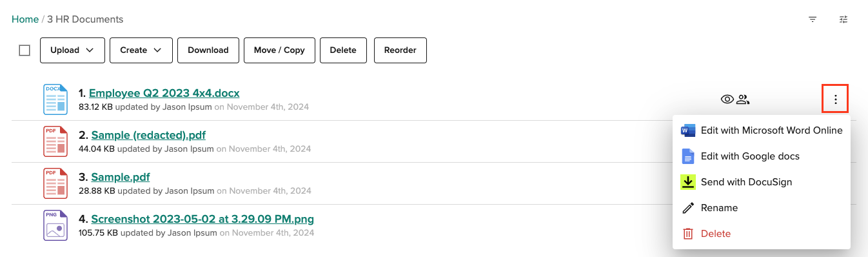Click the PNG file icon for Screenshot

click(55, 225)
